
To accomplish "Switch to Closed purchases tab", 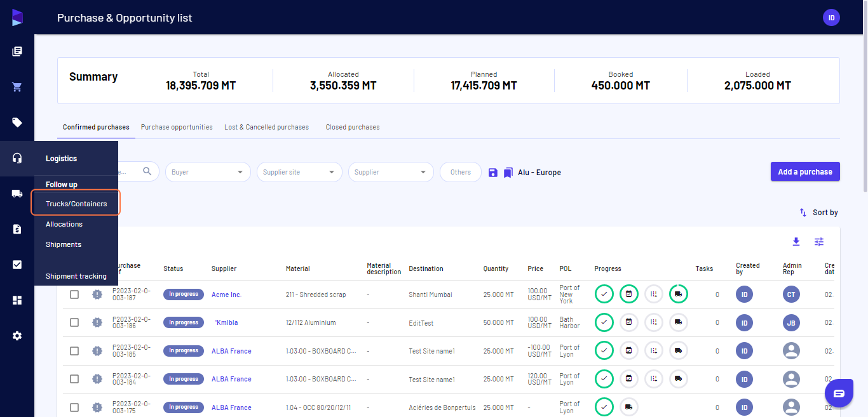I will (x=353, y=127).
